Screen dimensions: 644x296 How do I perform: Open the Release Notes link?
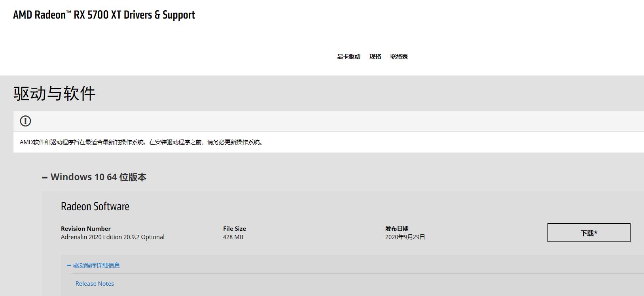coord(95,284)
